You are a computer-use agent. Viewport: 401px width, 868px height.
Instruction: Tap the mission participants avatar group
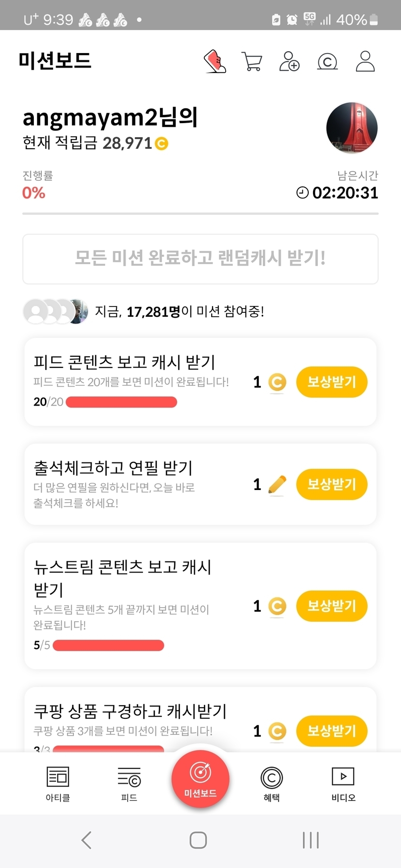click(56, 311)
